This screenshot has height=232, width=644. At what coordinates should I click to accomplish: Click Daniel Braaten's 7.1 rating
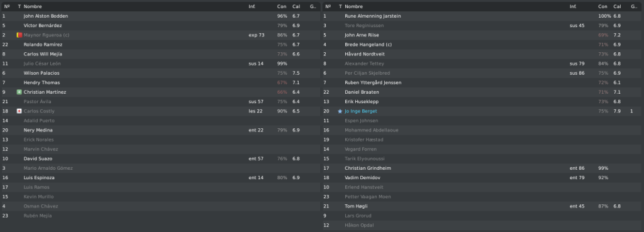click(x=617, y=92)
